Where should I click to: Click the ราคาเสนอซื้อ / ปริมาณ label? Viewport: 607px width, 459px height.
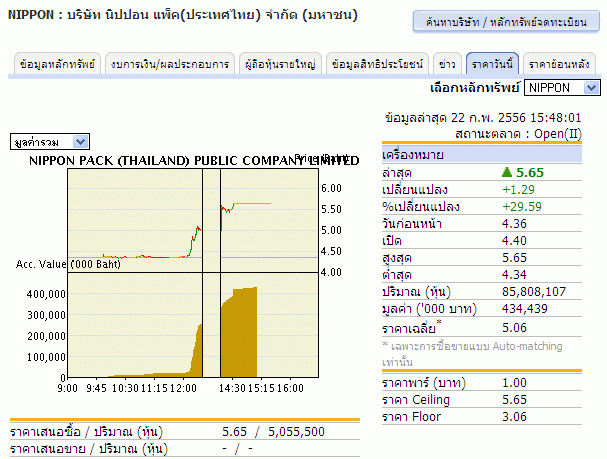click(x=86, y=432)
